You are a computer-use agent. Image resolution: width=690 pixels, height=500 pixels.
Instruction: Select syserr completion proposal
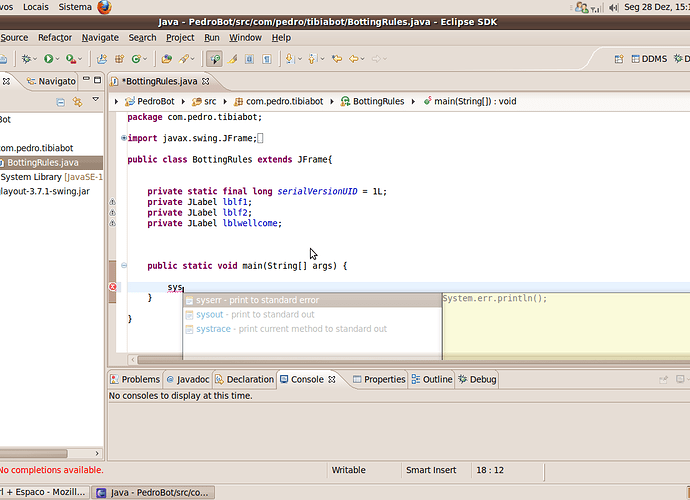click(312, 300)
